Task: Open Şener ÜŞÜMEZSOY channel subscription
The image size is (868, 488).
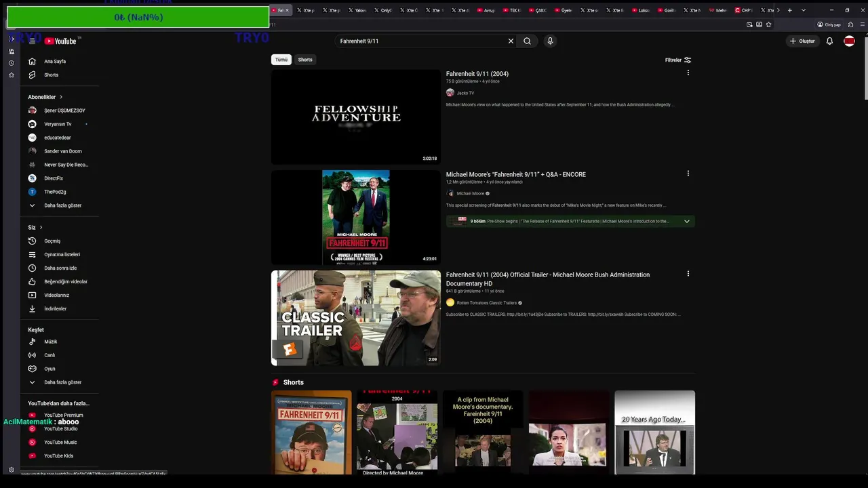Action: coord(58,110)
